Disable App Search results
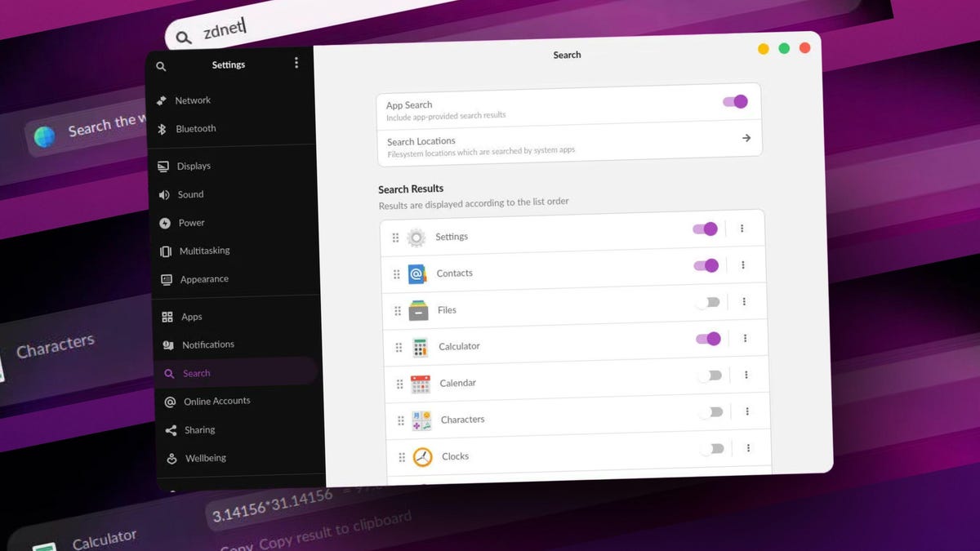This screenshot has width=980, height=551. click(734, 101)
